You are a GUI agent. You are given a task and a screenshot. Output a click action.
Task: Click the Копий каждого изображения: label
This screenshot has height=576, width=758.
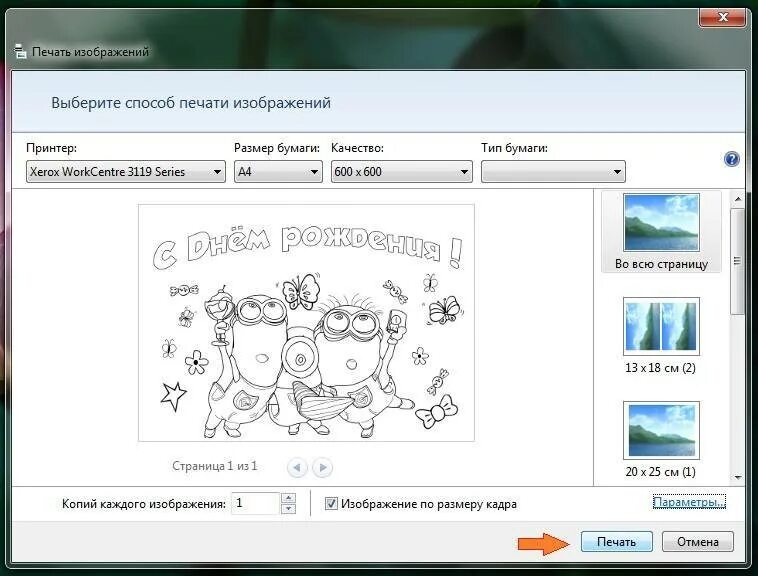coord(144,504)
